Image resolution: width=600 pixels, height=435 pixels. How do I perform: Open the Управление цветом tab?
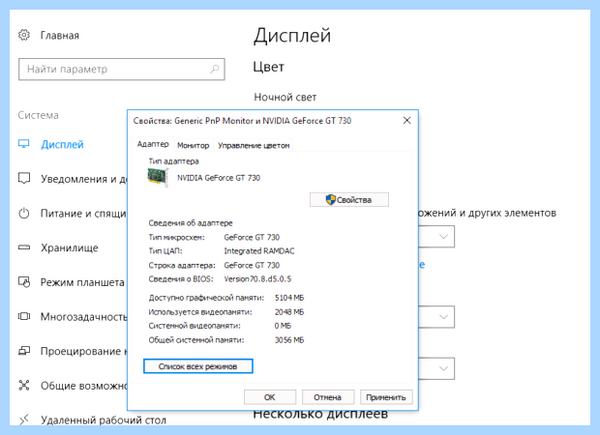253,145
